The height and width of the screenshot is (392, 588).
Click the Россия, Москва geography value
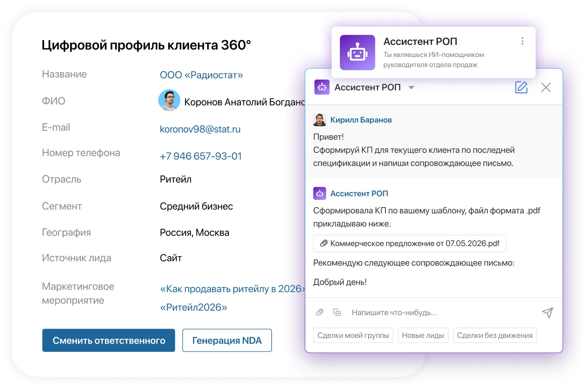[194, 233]
